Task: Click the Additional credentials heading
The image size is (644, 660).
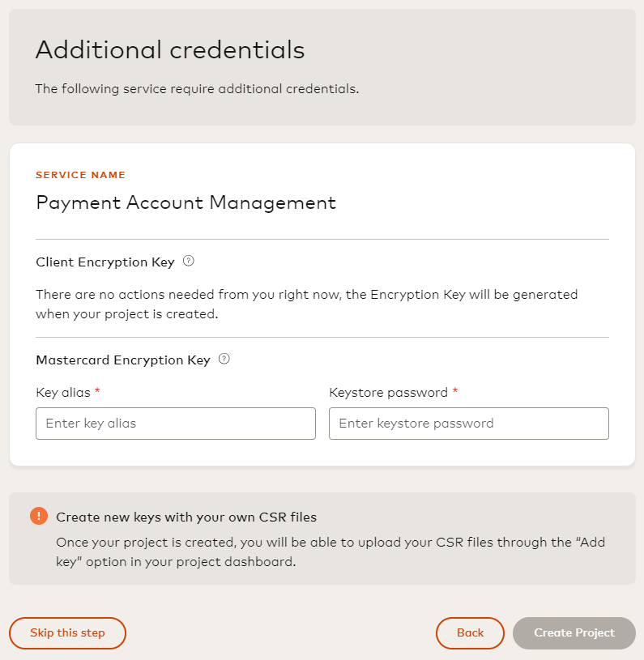Action: [169, 50]
